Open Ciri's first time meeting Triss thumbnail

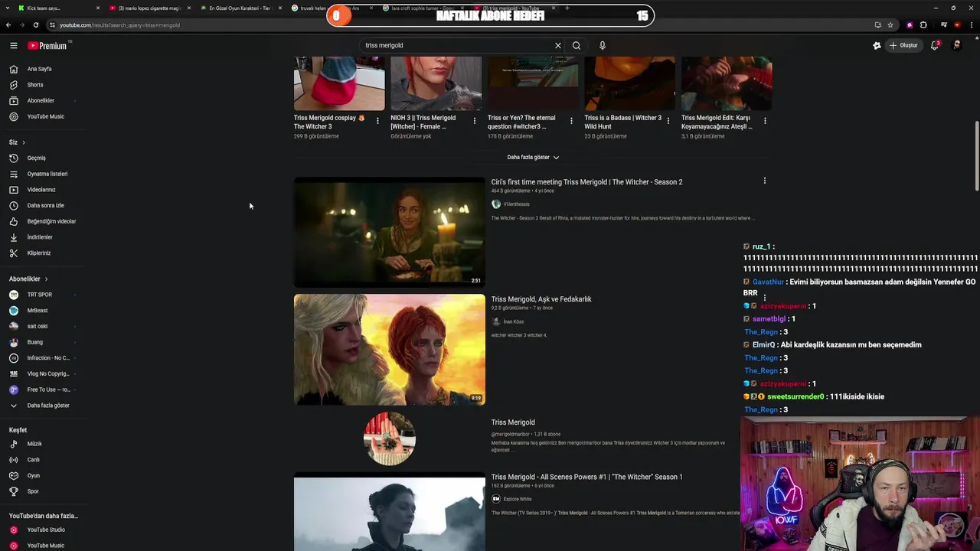point(390,232)
